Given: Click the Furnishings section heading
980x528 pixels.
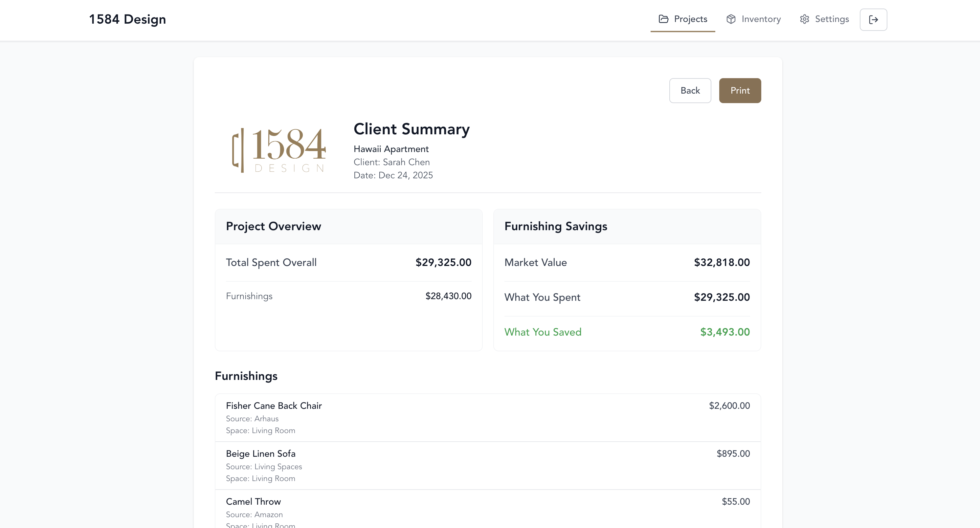Looking at the screenshot, I should coord(246,376).
